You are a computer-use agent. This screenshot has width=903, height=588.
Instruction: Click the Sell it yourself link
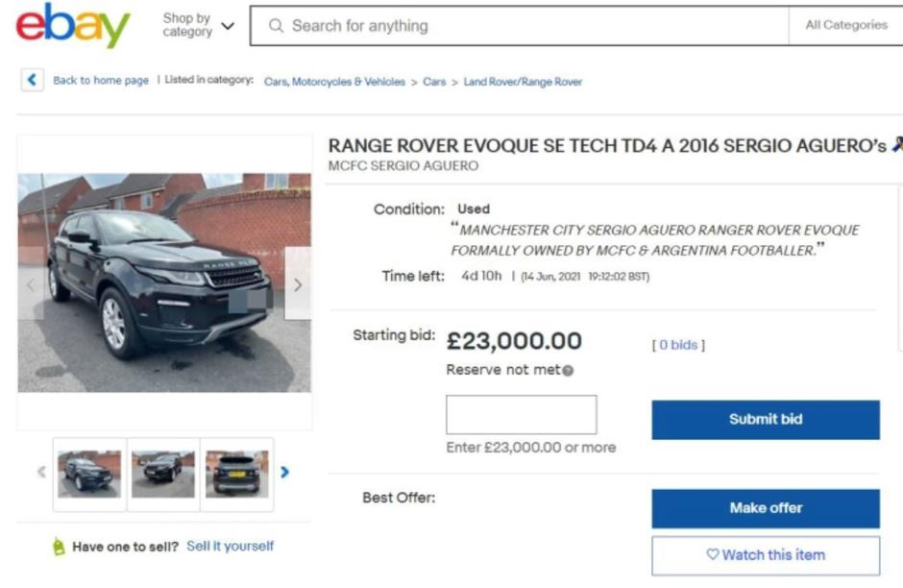click(x=230, y=546)
